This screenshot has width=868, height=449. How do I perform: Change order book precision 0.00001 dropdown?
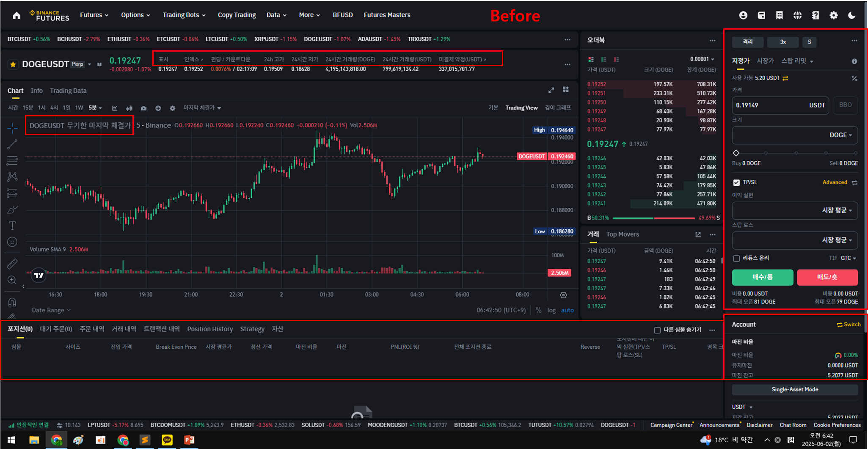click(x=702, y=59)
